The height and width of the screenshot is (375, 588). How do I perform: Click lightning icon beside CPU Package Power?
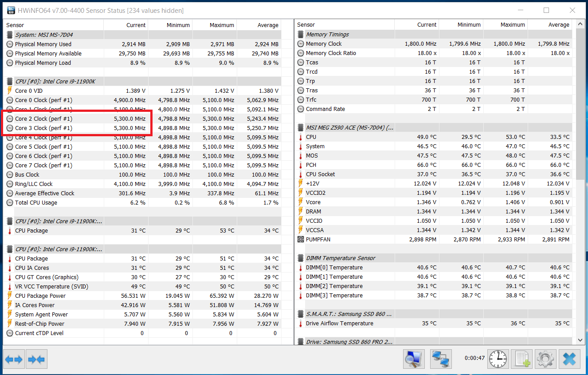10,296
